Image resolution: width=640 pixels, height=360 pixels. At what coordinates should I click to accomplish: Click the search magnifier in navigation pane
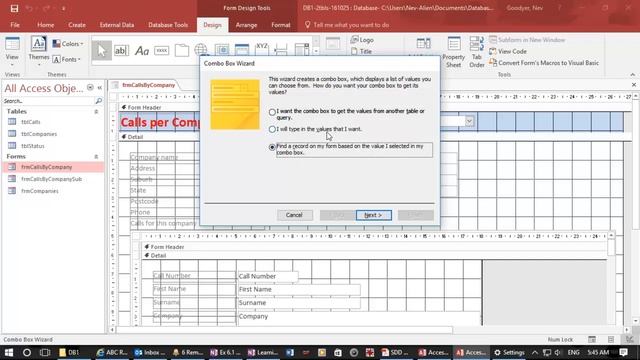[98, 101]
